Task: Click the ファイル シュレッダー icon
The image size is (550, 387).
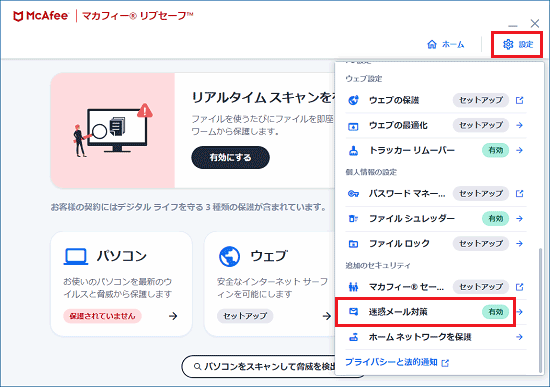Action: [x=353, y=219]
